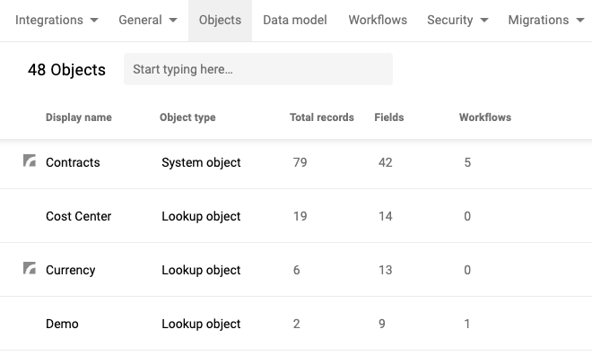The height and width of the screenshot is (364, 592).
Task: Switch to the Data model tab
Action: coord(295,20)
